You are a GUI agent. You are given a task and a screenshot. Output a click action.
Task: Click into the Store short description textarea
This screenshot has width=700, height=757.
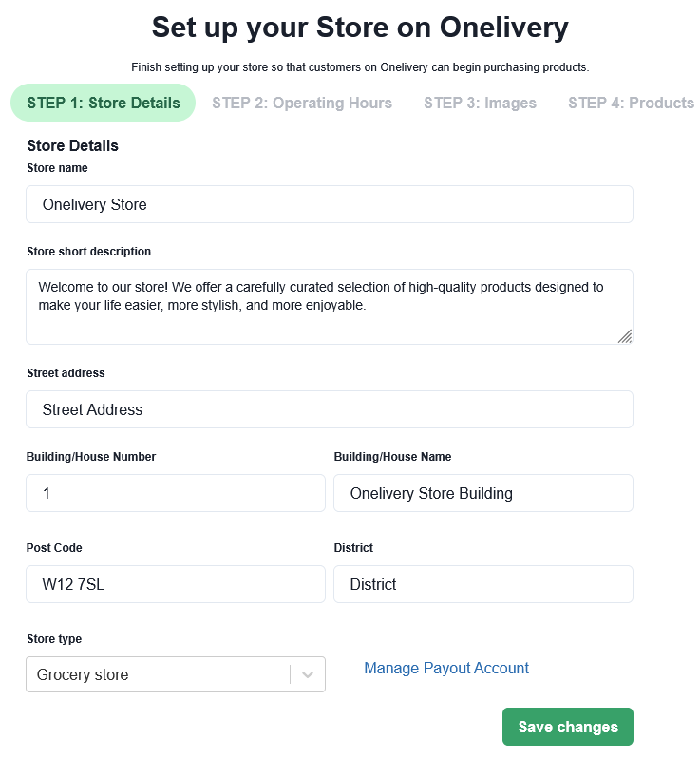329,307
